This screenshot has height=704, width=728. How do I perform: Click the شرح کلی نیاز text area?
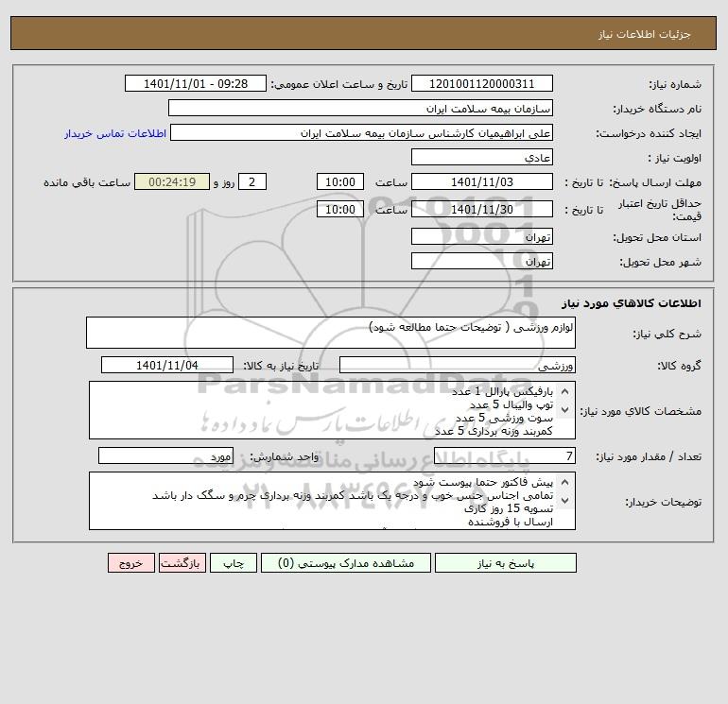click(331, 333)
